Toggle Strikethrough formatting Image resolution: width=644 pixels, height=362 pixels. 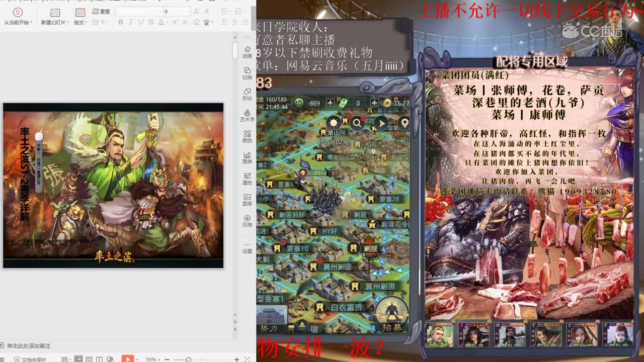pos(151,22)
